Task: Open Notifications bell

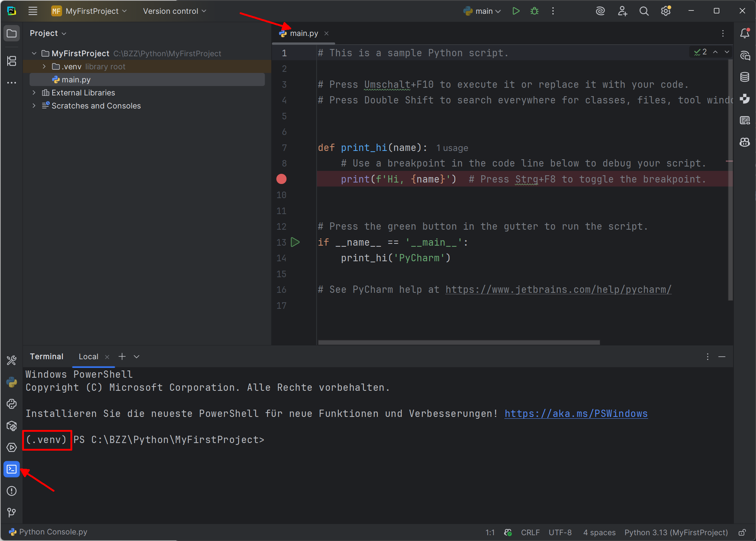Action: 745,33
